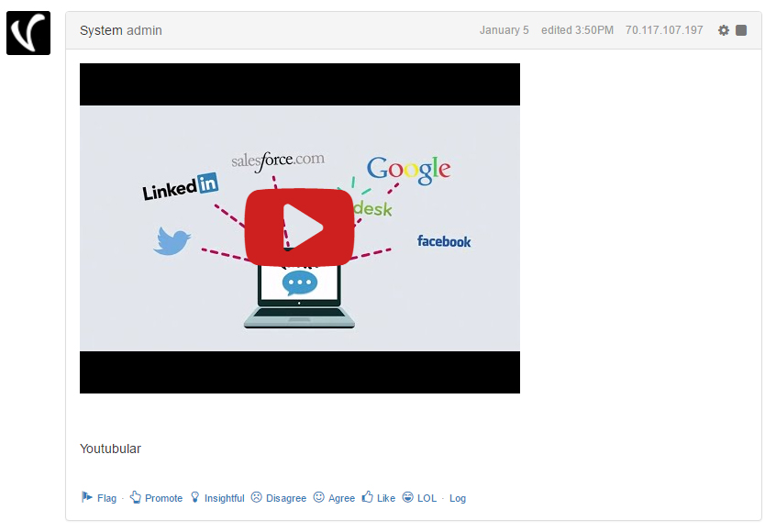Tick the comment selection checkbox in the header
The image size is (776, 532).
741,30
